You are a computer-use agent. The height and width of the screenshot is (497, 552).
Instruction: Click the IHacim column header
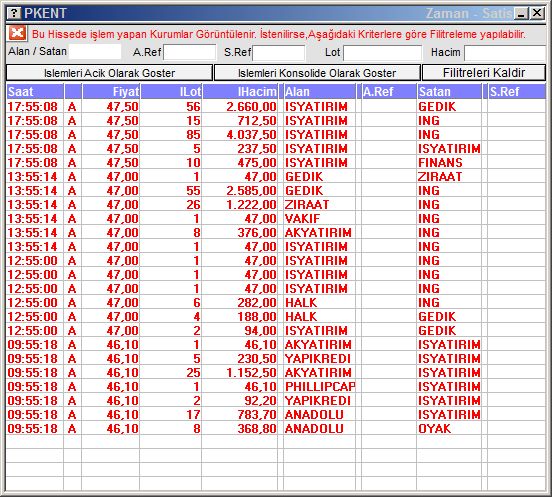(240, 92)
